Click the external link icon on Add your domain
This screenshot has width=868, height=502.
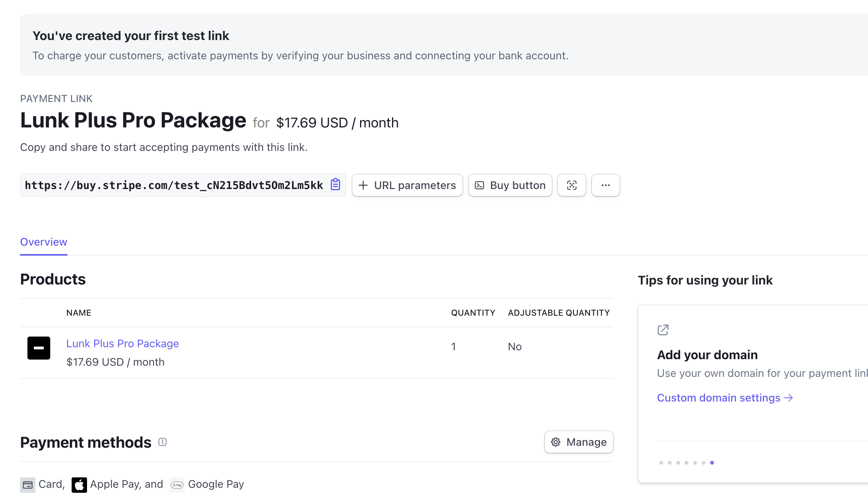pos(662,329)
